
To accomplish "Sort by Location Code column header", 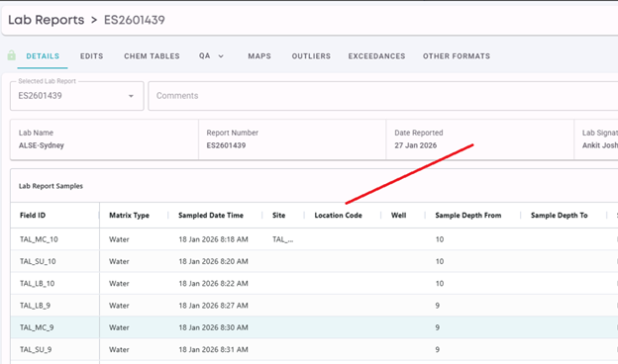I will [338, 216].
